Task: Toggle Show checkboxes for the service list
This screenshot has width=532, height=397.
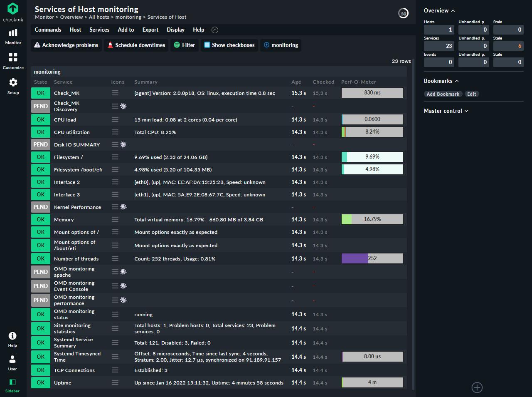Action: tap(229, 45)
